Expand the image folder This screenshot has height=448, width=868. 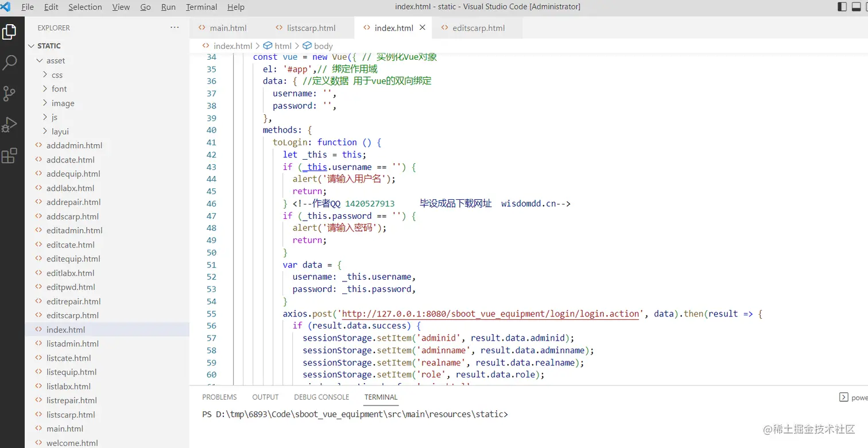61,103
